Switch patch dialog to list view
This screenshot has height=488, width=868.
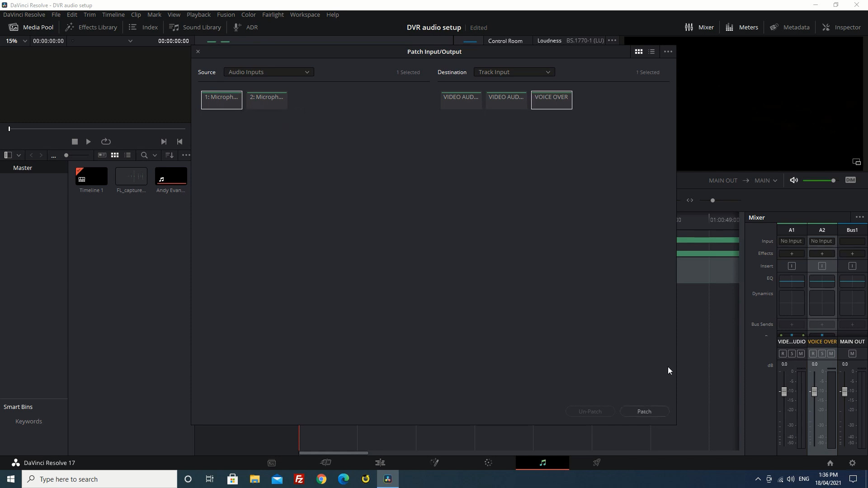pyautogui.click(x=651, y=52)
